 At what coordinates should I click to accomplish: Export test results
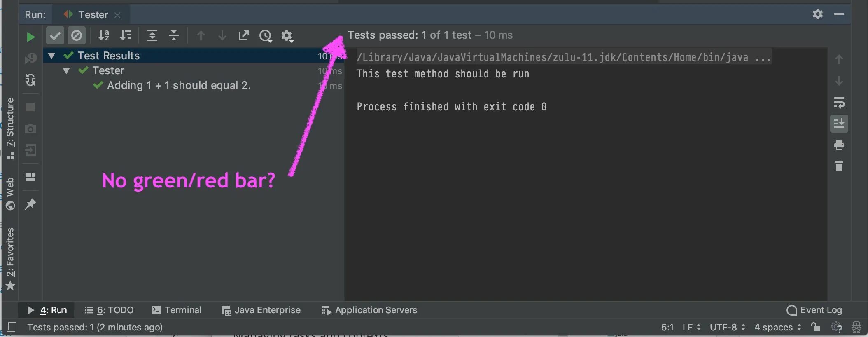[243, 36]
